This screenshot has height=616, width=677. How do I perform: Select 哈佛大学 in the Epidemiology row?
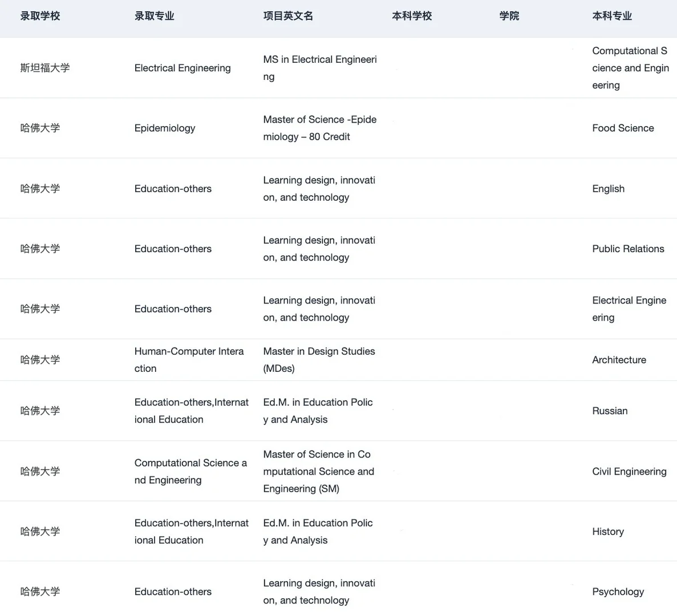pyautogui.click(x=40, y=128)
